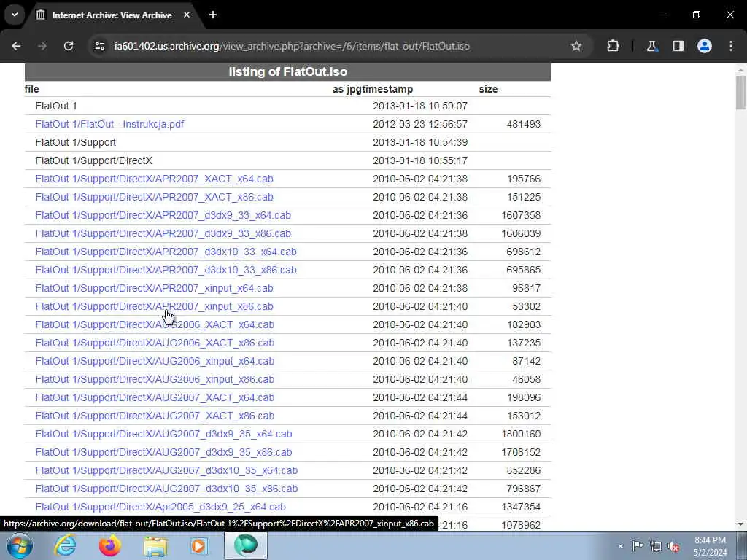Open the profile avatar menu
Image resolution: width=747 pixels, height=560 pixels.
[705, 46]
